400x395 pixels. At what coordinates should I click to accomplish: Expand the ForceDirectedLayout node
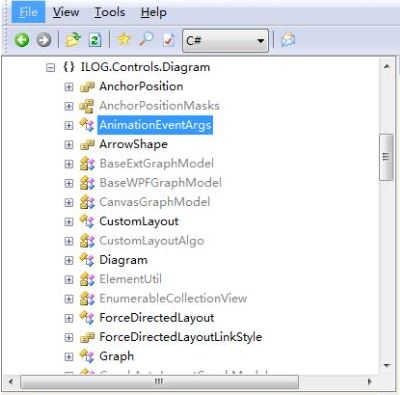coord(69,318)
